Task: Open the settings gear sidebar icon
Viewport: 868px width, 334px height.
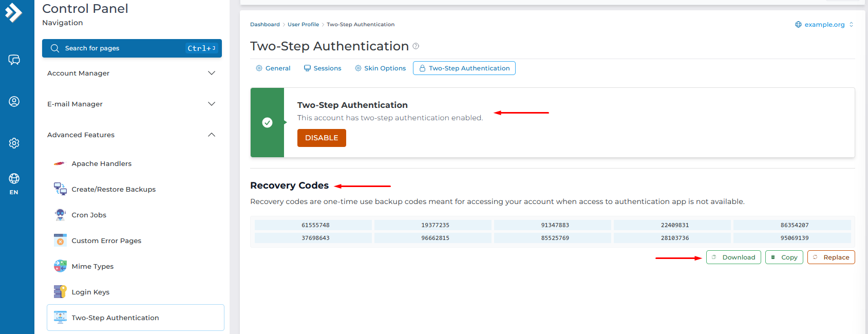Action: (x=14, y=143)
